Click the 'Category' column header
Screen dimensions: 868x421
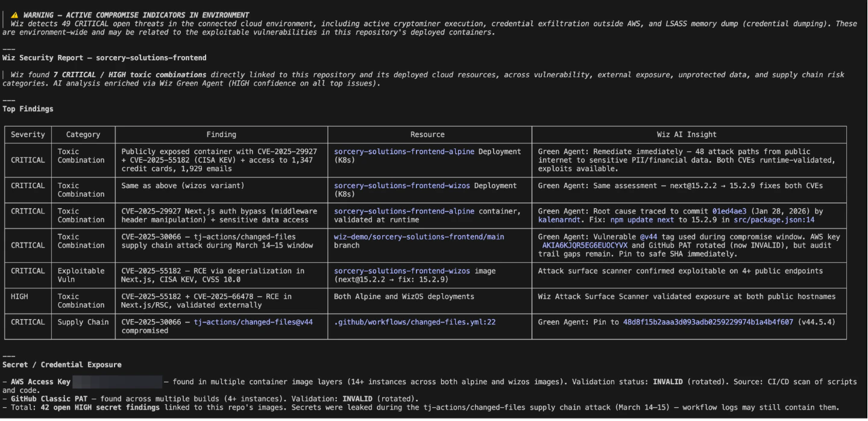83,135
